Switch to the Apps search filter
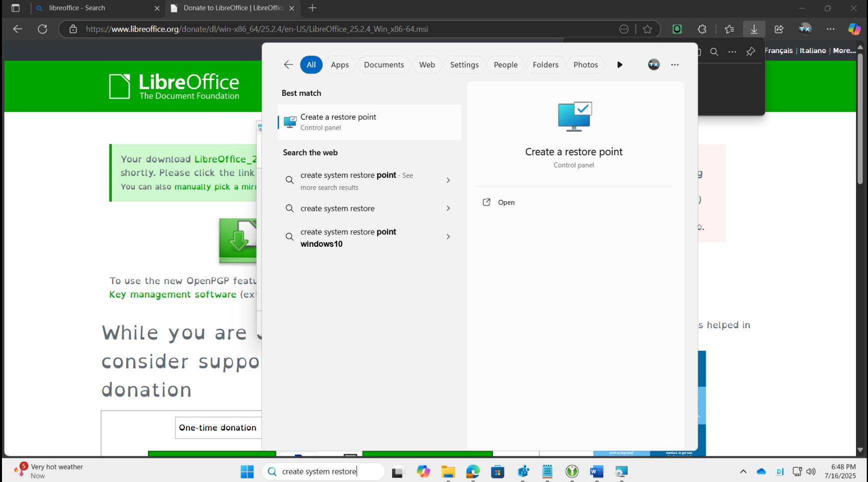Image resolution: width=868 pixels, height=482 pixels. click(340, 64)
